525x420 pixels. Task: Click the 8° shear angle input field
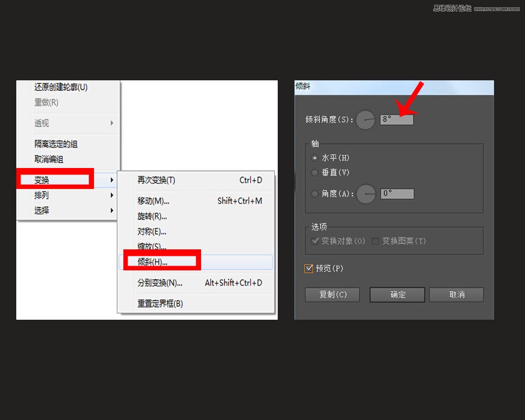[x=396, y=119]
